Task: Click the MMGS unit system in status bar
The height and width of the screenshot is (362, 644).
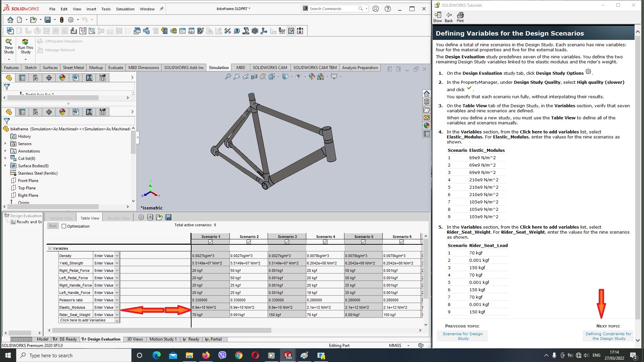Action: coord(395,346)
